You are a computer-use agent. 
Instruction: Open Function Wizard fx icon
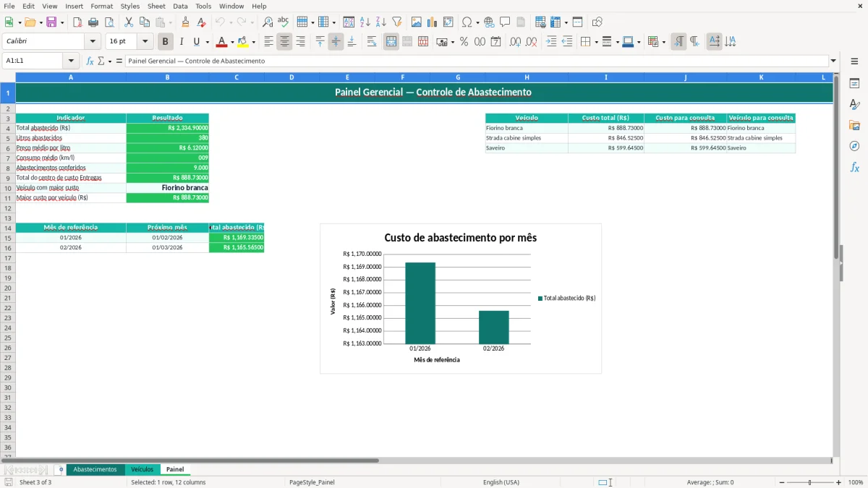coord(90,61)
